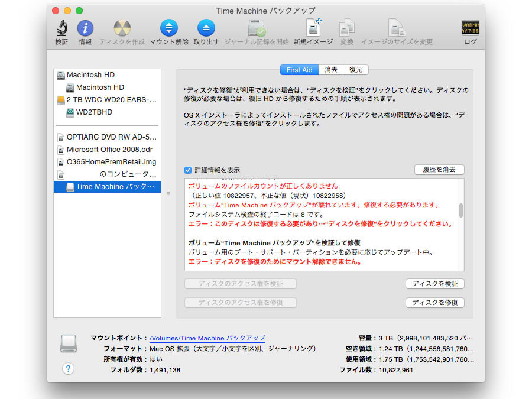Click the red close window button
Image resolution: width=532 pixels, height=399 pixels.
(56, 11)
